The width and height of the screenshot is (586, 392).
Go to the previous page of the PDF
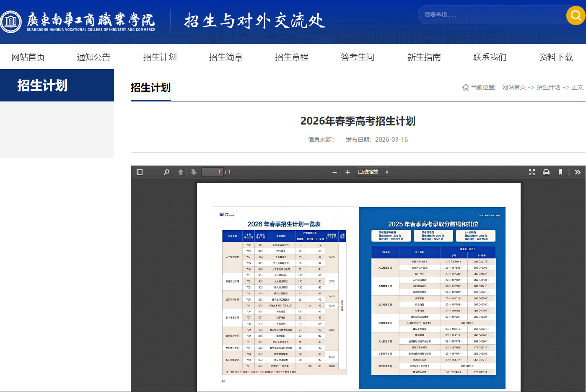click(180, 172)
